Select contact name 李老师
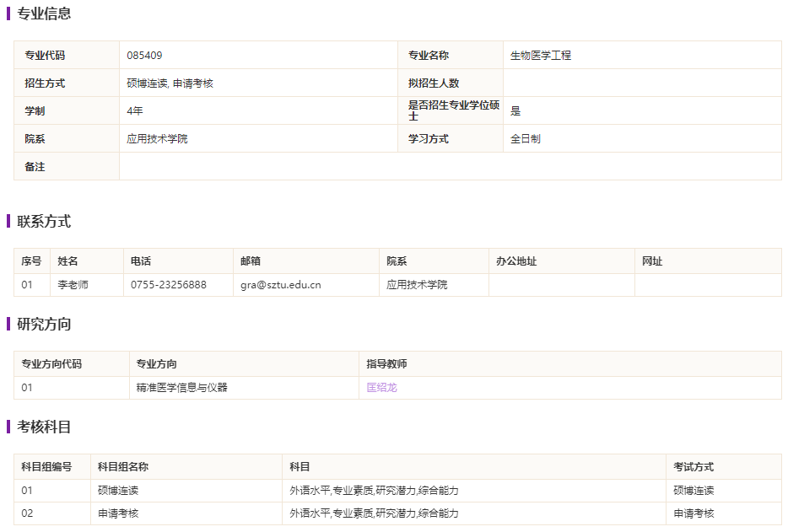This screenshot has width=788, height=532. [73, 285]
